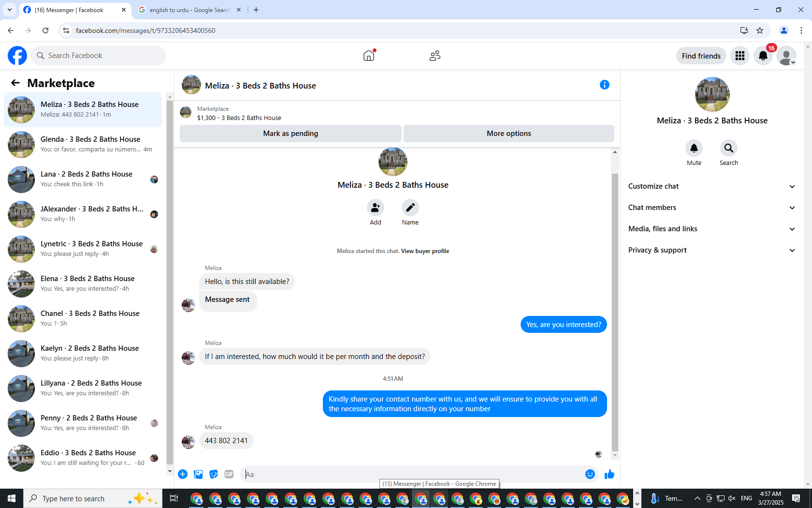
Task: Open Kaelyn 2 Beds 2 Baths conversation
Action: tap(83, 354)
